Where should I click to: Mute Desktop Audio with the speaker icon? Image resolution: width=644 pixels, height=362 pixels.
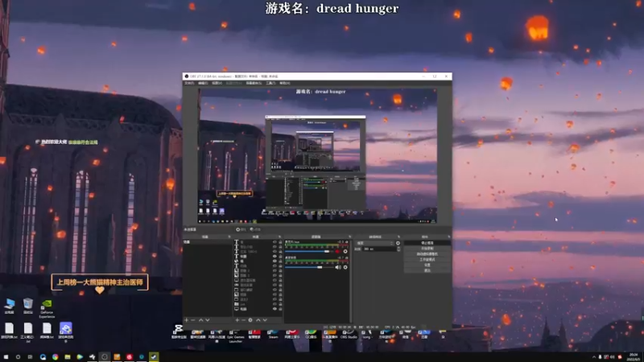338,267
